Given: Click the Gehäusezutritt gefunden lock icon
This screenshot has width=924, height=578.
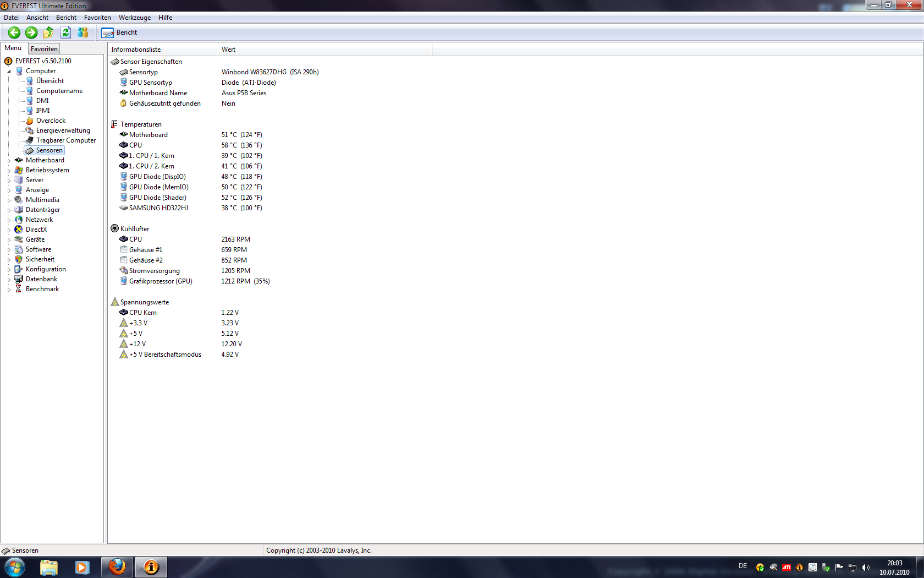Looking at the screenshot, I should 124,103.
